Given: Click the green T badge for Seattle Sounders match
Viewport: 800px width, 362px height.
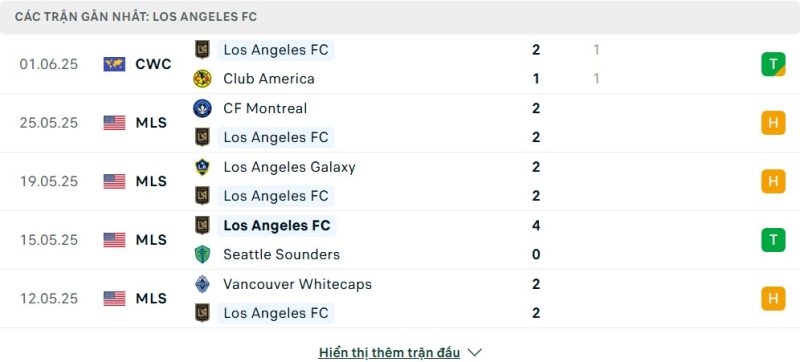Looking at the screenshot, I should 773,240.
